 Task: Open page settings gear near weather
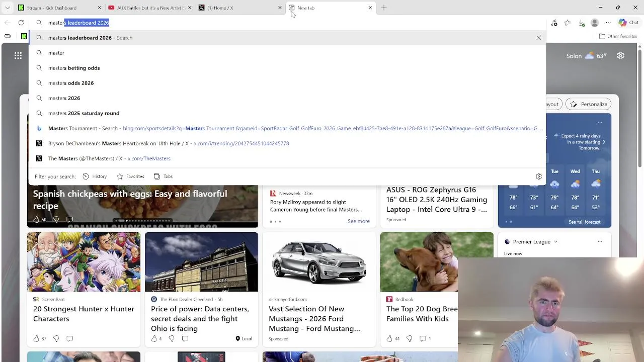click(x=620, y=56)
